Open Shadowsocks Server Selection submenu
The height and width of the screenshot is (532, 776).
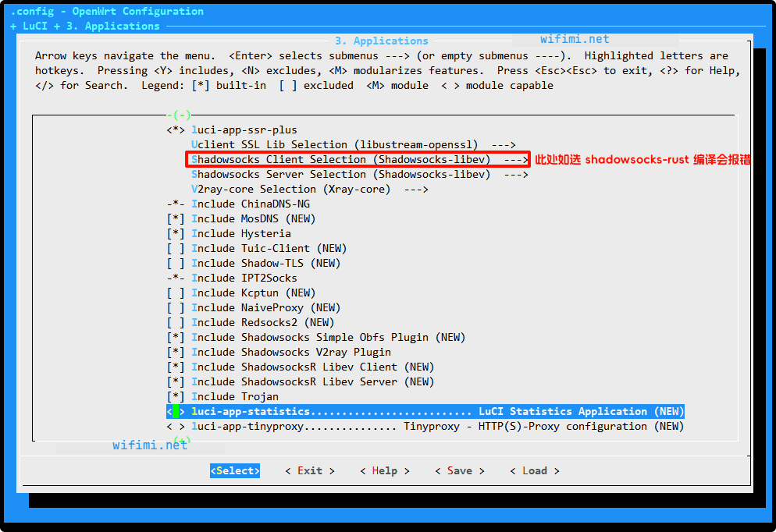360,175
